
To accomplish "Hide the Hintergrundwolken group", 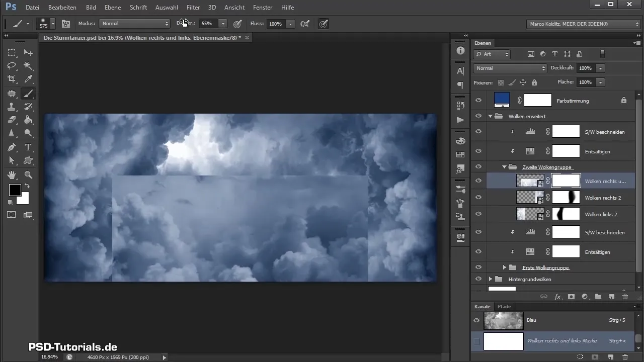I will (478, 279).
